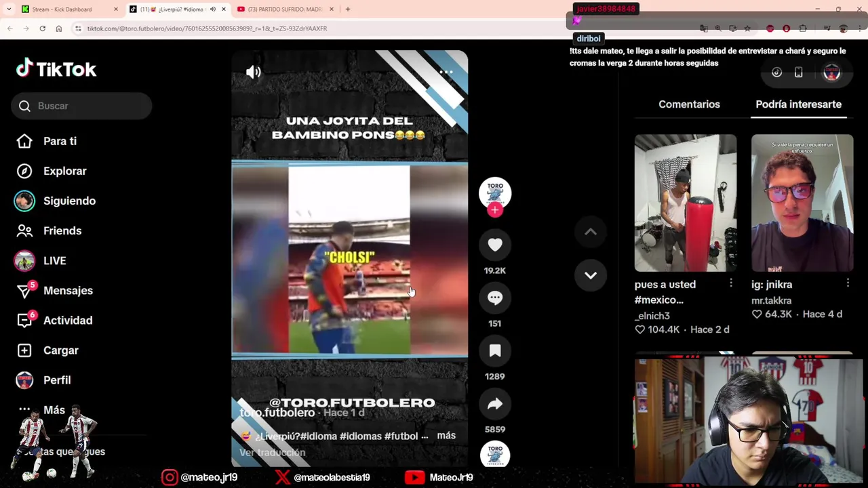Viewport: 868px width, 488px height.
Task: Go back in the browser
Action: pos(10,28)
